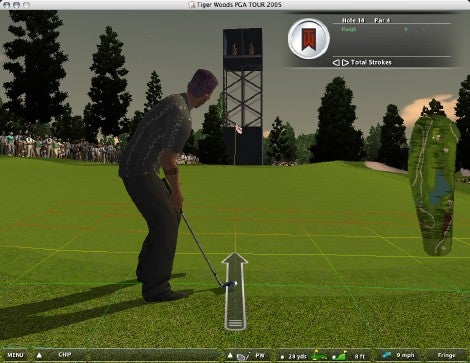The image size is (470, 363).
Task: Select the CHIP shot type label
Action: [65, 355]
